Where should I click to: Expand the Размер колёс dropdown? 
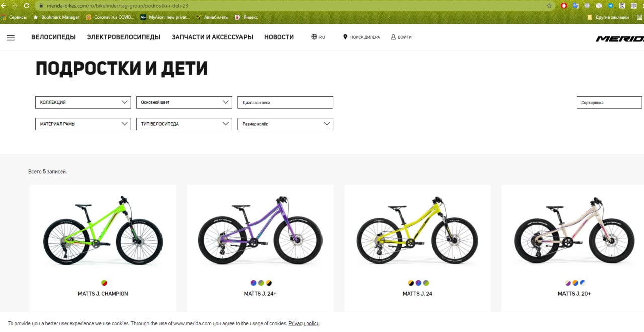[x=285, y=124]
